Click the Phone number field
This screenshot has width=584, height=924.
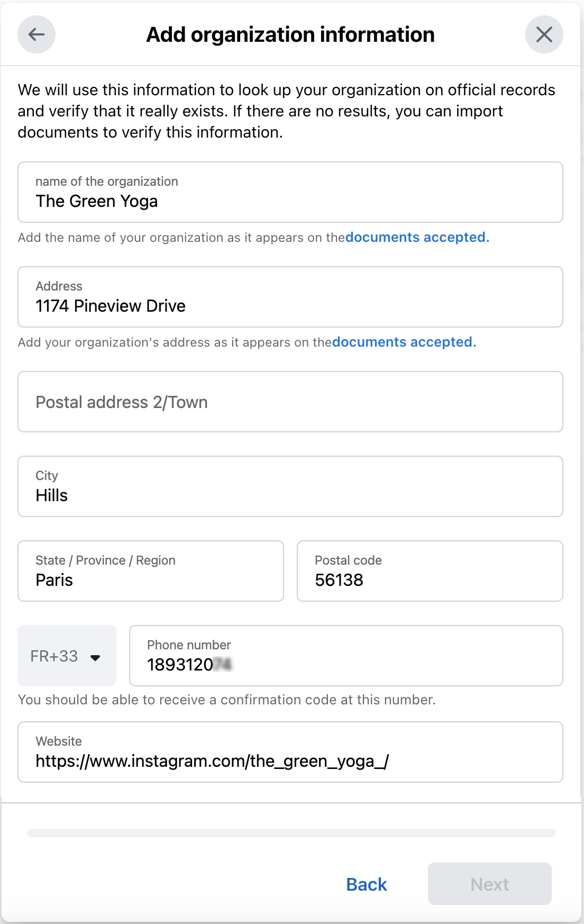coord(346,656)
